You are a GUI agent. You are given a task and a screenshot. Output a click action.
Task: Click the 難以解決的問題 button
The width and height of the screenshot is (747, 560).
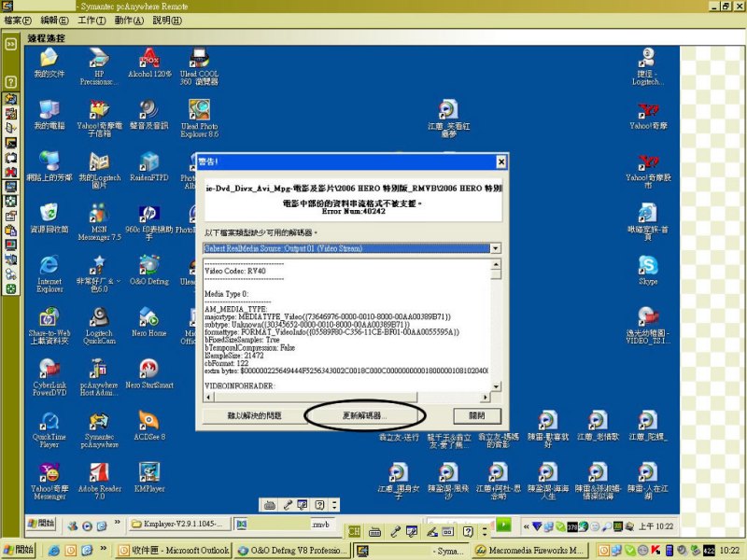coord(254,415)
